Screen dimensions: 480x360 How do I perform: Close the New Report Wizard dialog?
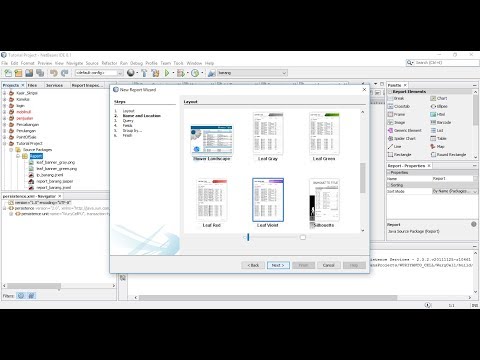[x=364, y=90]
